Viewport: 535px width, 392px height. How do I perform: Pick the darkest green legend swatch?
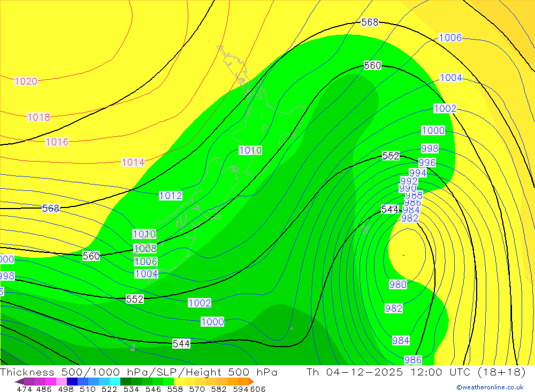click(126, 381)
